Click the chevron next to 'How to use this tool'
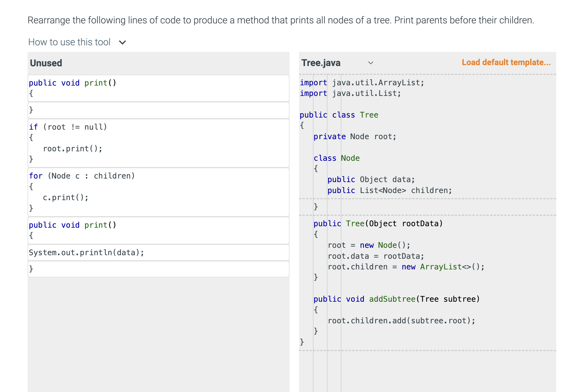This screenshot has width=582, height=392. (123, 42)
